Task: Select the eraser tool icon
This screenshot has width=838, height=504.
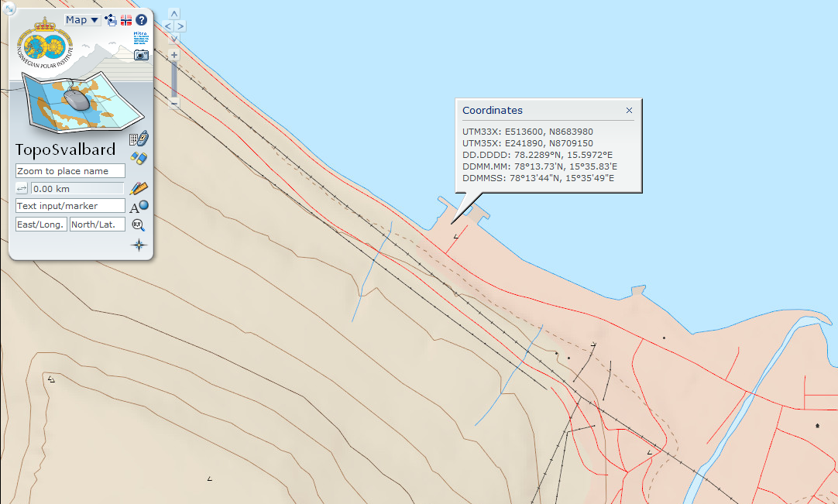Action: (139, 158)
